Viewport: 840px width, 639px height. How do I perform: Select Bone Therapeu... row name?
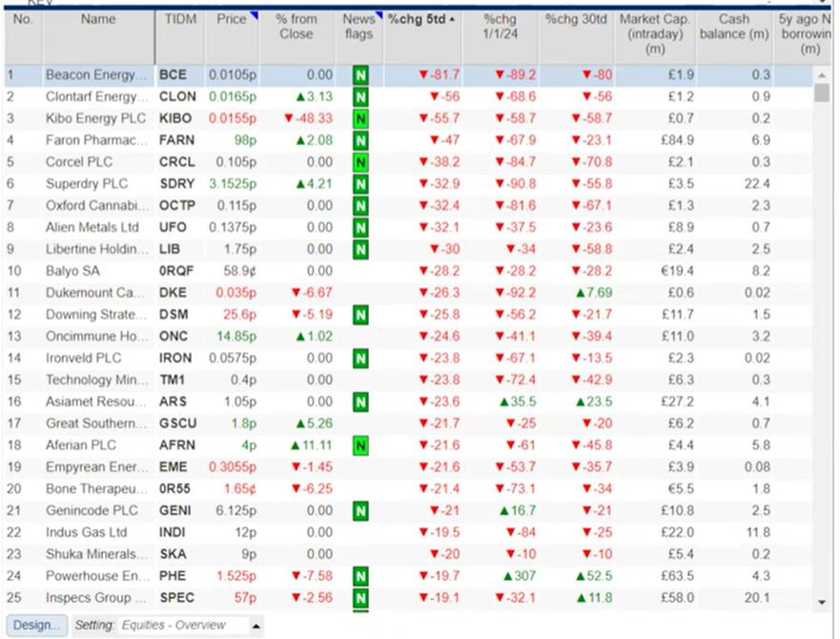click(x=96, y=489)
